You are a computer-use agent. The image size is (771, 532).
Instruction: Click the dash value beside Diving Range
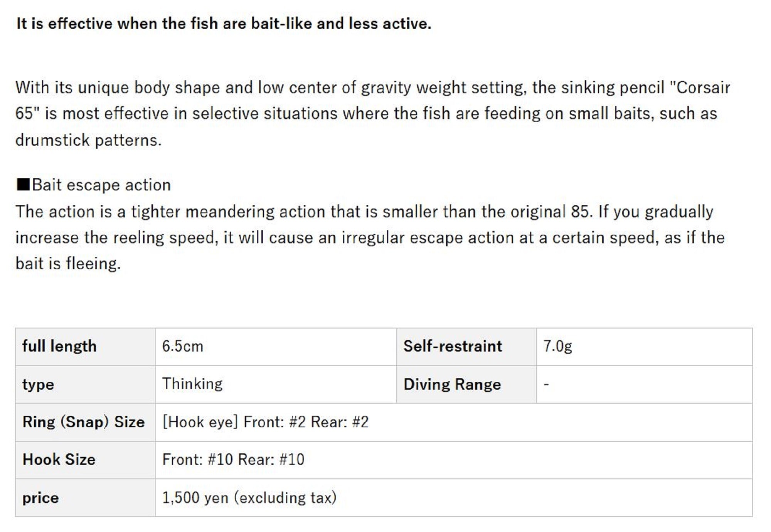546,384
